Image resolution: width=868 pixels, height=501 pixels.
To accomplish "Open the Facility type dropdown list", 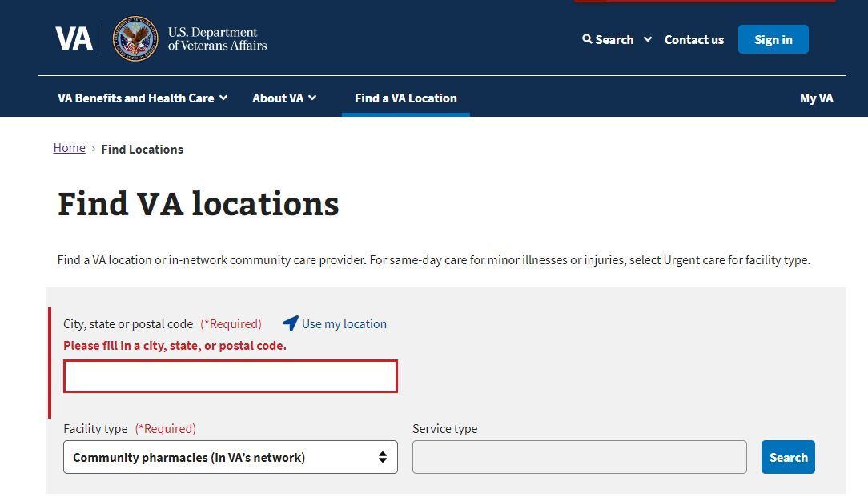I will pyautogui.click(x=230, y=457).
